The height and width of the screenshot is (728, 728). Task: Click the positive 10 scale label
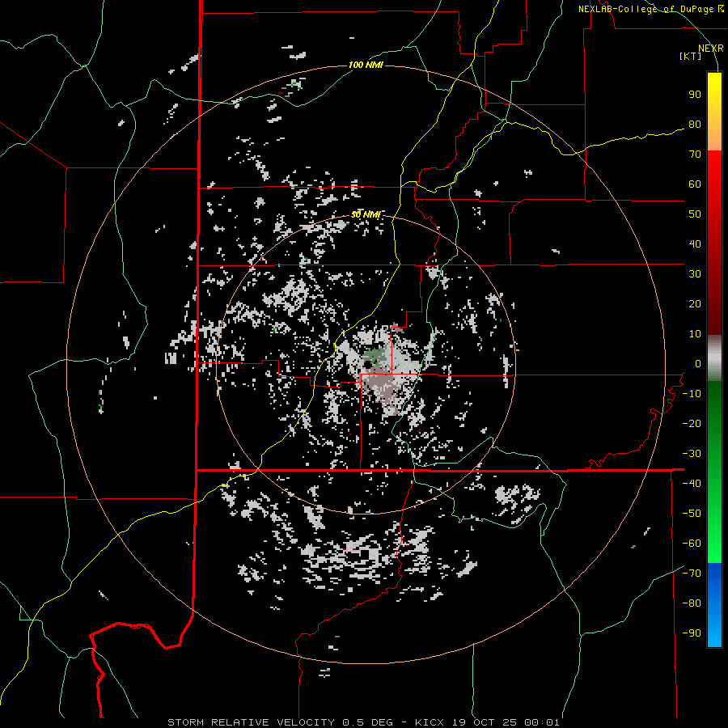point(695,334)
